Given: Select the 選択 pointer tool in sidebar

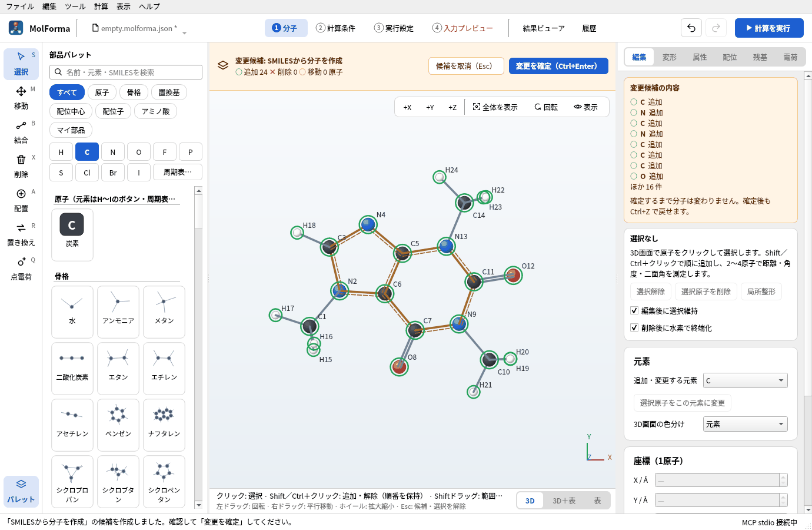Looking at the screenshot, I should (x=21, y=64).
